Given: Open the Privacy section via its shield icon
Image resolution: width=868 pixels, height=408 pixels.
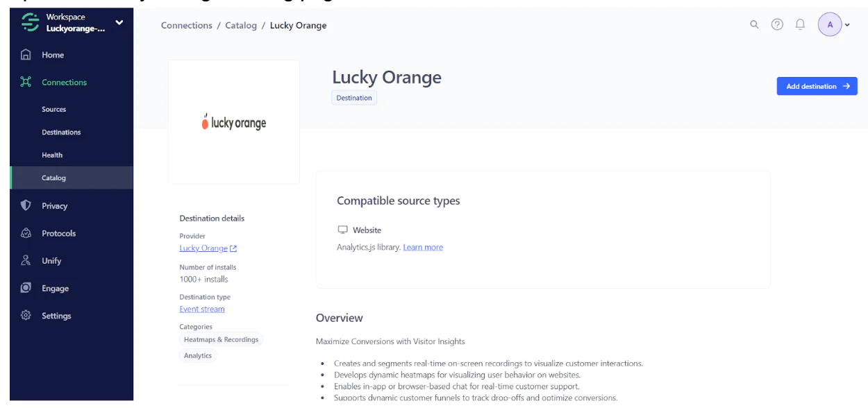Looking at the screenshot, I should tap(25, 205).
